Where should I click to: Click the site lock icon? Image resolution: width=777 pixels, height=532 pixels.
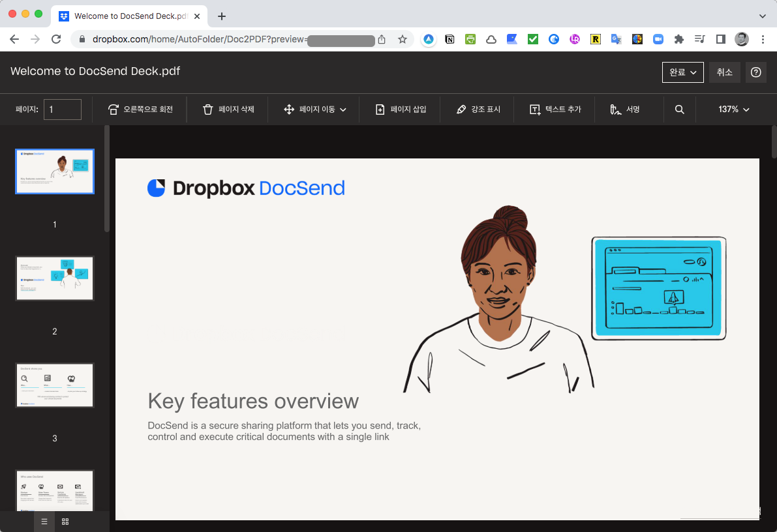pos(82,39)
